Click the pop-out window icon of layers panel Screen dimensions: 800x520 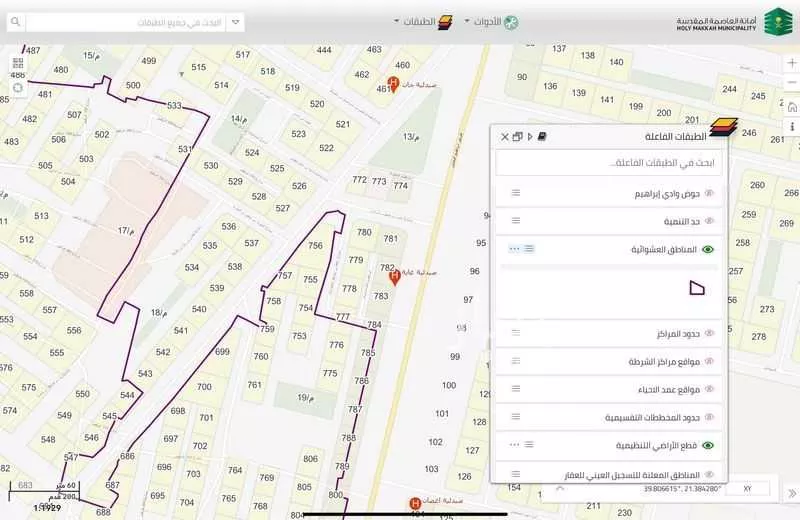518,136
